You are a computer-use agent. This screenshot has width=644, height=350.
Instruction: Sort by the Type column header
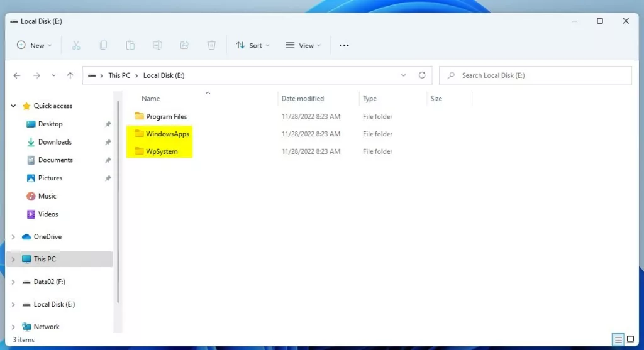pyautogui.click(x=370, y=99)
